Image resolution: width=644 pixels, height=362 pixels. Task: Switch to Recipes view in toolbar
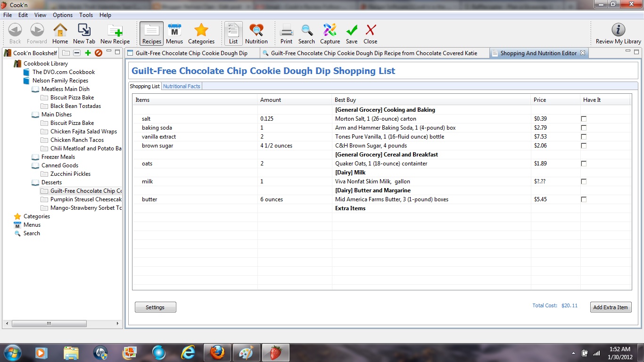click(x=151, y=33)
